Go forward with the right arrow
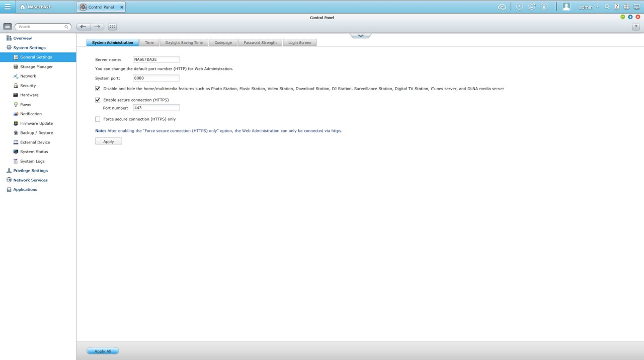The image size is (644, 360). coord(98,27)
